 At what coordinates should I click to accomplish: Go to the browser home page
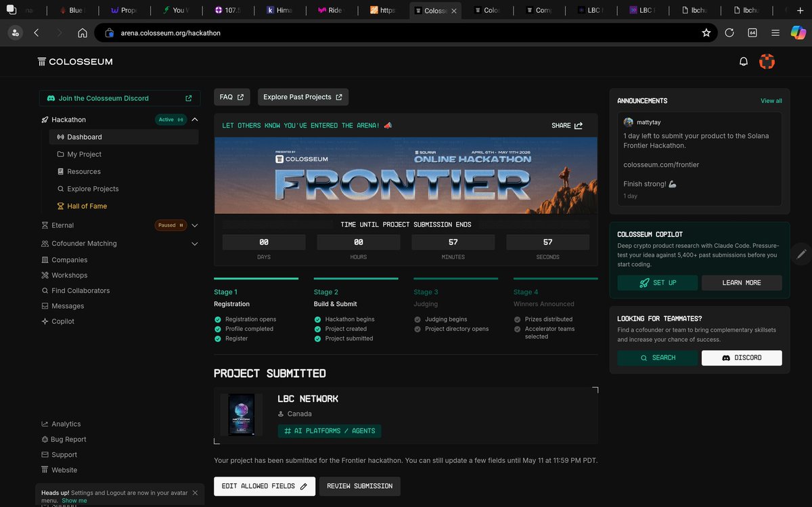pos(83,32)
